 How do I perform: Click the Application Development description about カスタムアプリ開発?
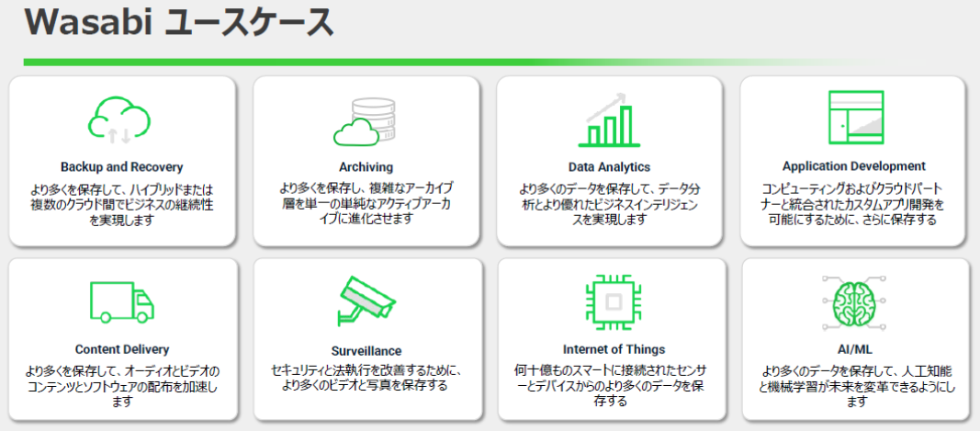pyautogui.click(x=854, y=204)
